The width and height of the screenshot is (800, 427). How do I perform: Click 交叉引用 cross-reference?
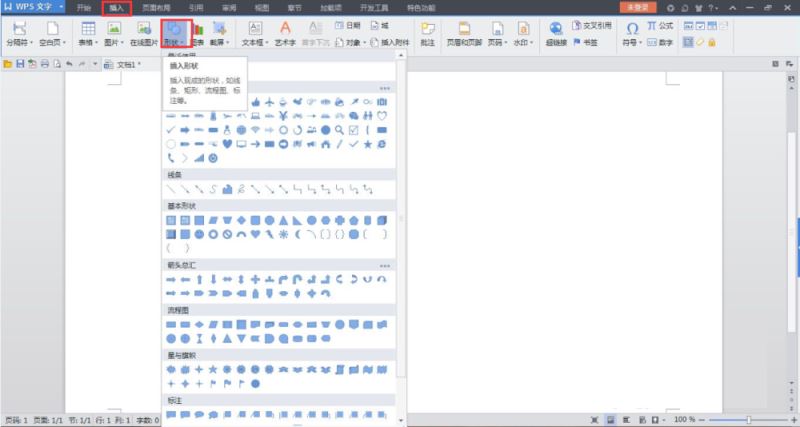[x=592, y=26]
